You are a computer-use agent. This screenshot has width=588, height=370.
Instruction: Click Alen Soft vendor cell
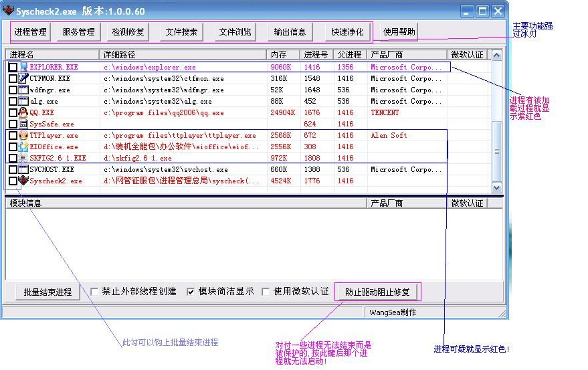389,135
